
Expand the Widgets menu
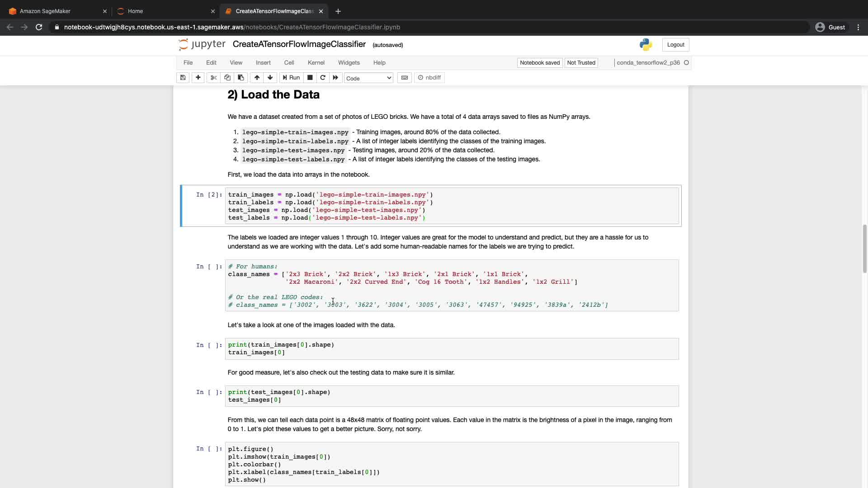pos(349,63)
